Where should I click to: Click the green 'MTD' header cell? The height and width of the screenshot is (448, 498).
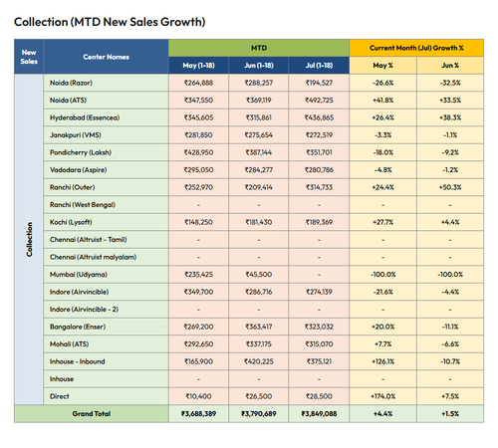click(x=259, y=48)
